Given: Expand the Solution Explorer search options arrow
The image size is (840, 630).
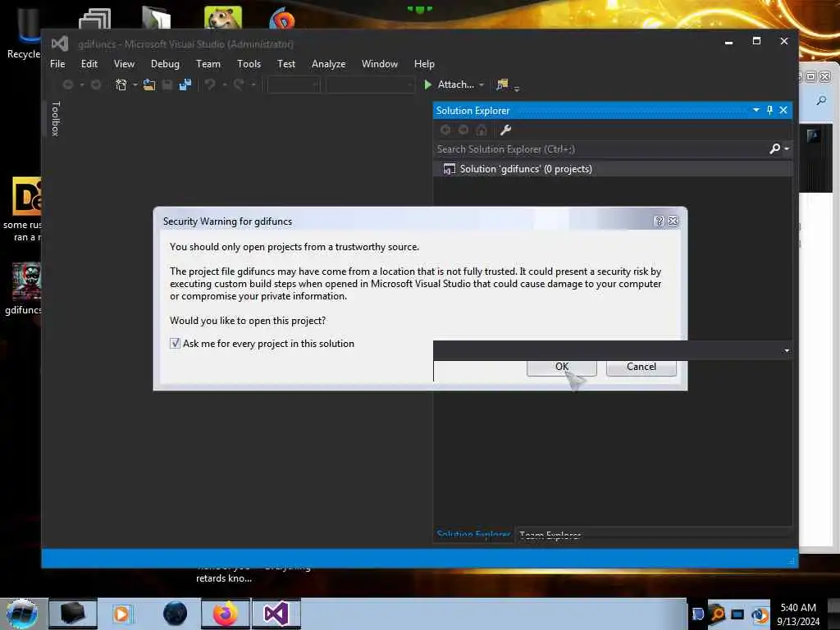Looking at the screenshot, I should pos(787,149).
